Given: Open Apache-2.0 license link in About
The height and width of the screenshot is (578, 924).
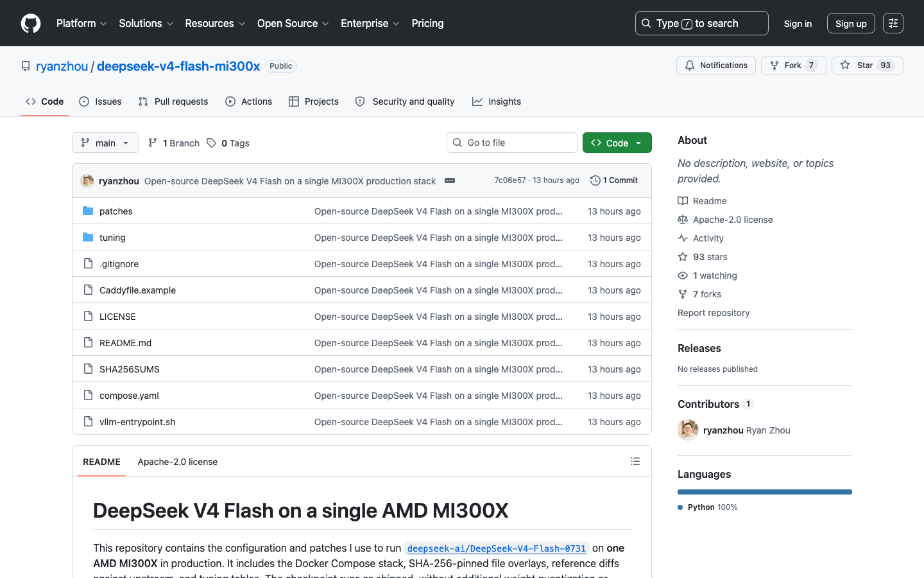Looking at the screenshot, I should click(725, 220).
